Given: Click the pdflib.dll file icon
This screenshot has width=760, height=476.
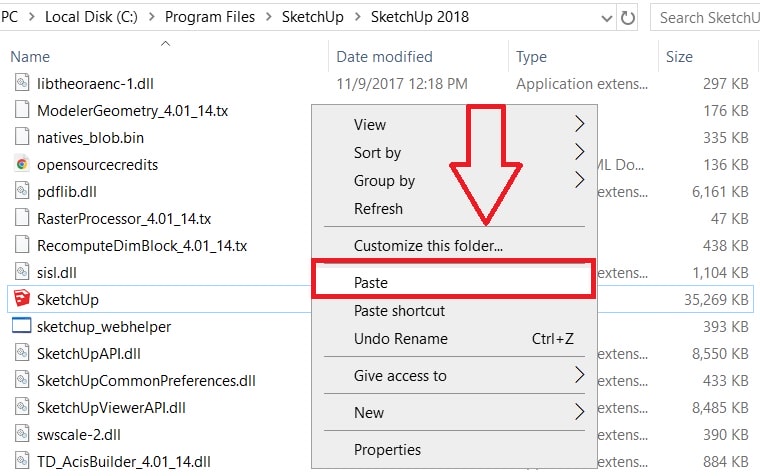Looking at the screenshot, I should pyautogui.click(x=22, y=191).
